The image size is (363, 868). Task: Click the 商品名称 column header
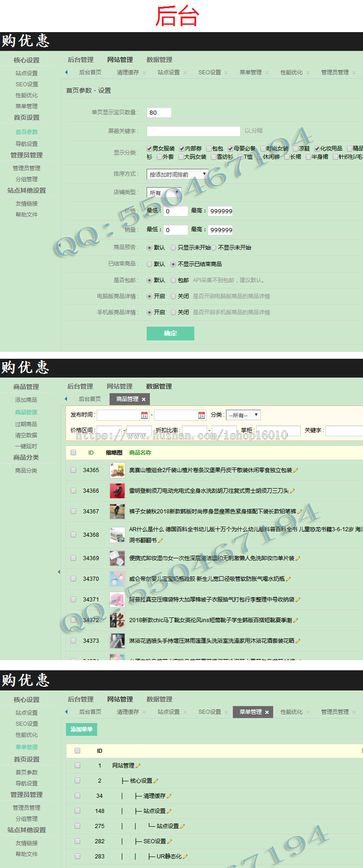140,453
